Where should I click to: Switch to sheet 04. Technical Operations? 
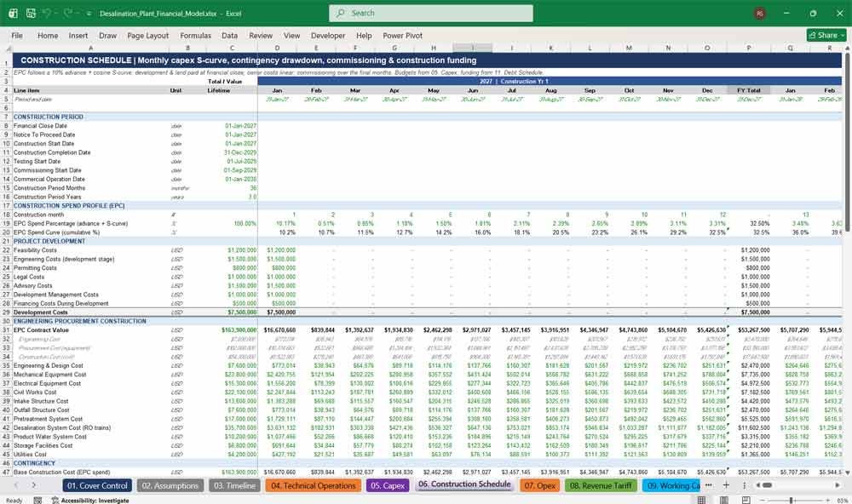coord(313,485)
